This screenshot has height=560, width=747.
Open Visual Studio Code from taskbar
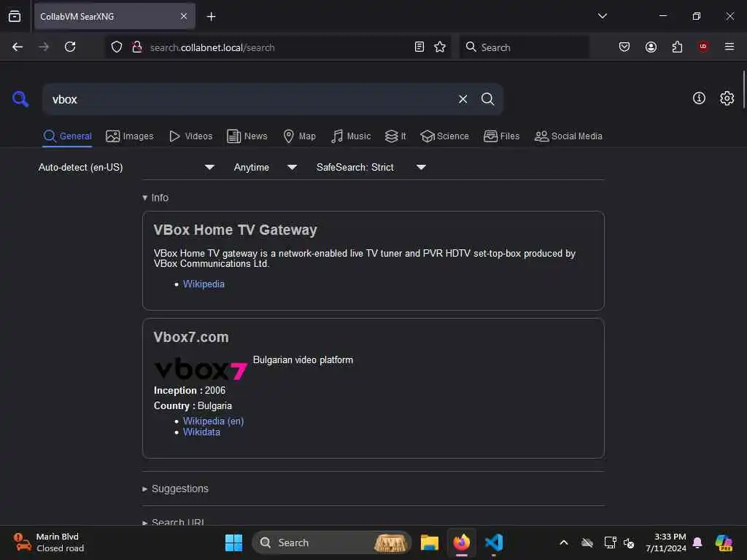tap(494, 542)
